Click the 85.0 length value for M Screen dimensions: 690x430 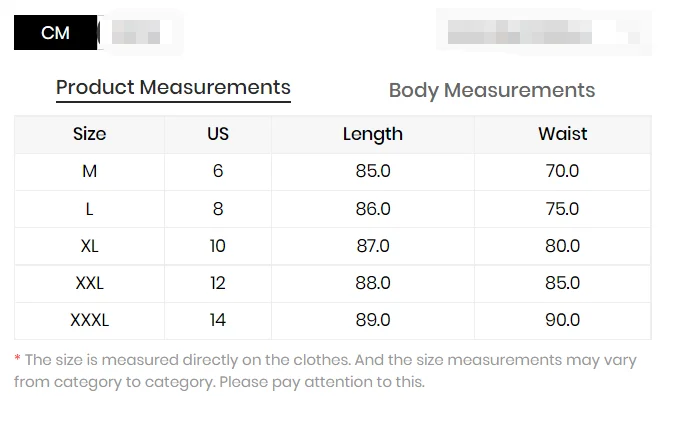tap(373, 171)
